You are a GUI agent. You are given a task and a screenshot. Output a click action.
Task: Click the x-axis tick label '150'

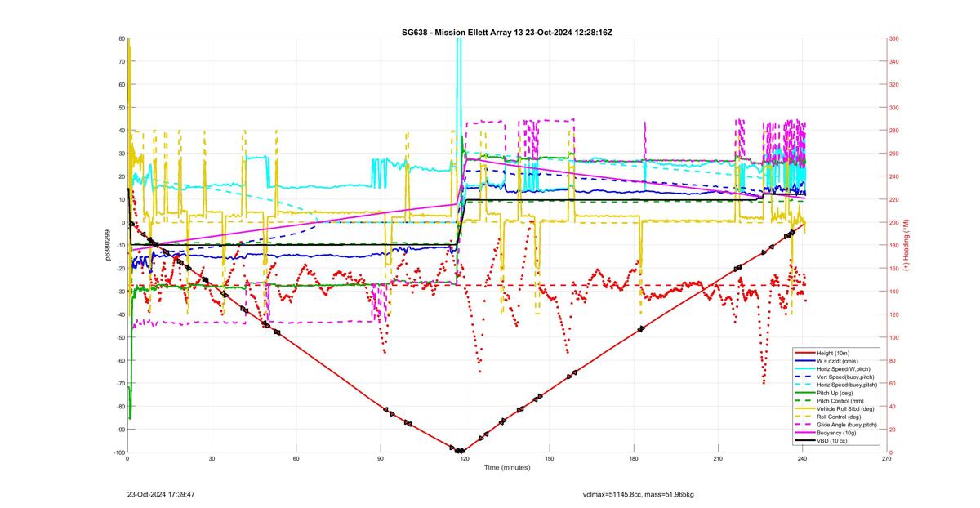[550, 459]
